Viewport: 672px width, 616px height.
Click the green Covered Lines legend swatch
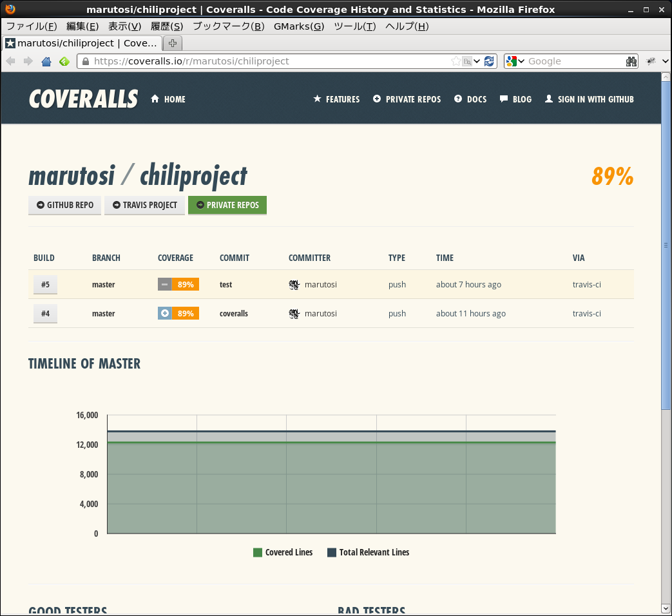point(258,553)
